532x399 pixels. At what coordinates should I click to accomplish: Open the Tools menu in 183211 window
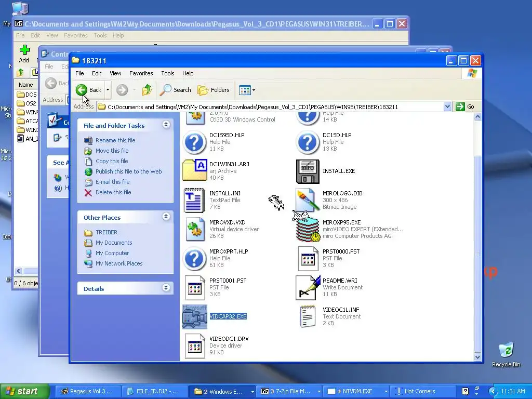click(168, 73)
